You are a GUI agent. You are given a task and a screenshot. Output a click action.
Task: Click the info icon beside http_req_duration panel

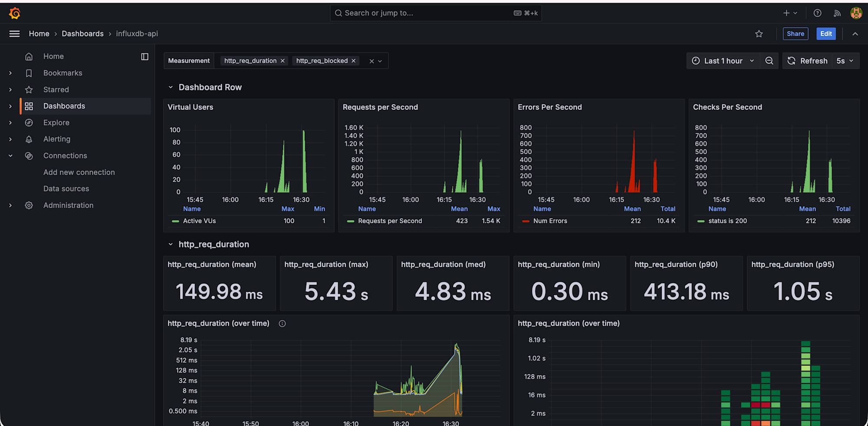(282, 324)
